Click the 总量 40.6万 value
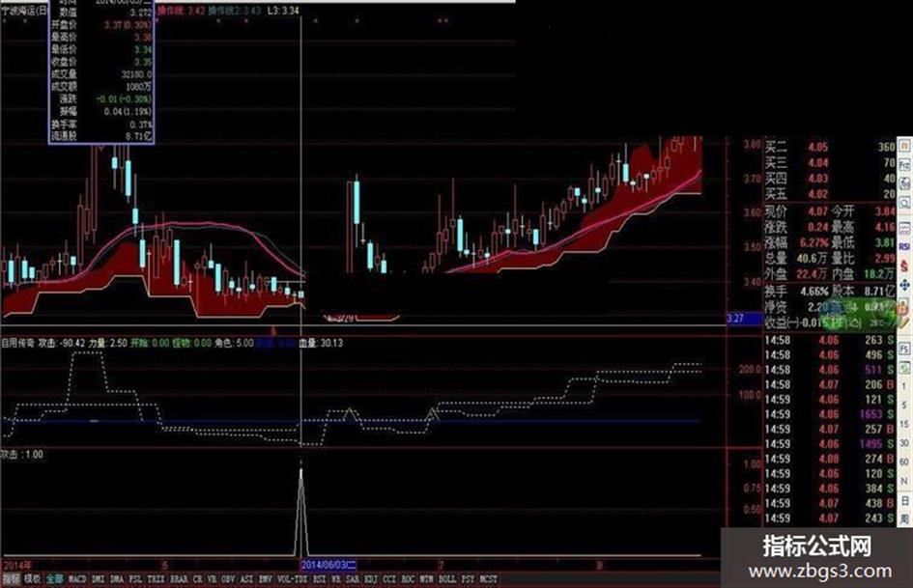Screen dimensions: 913x588 [812, 259]
